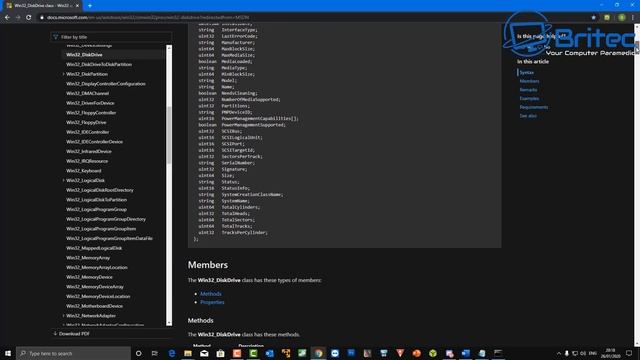Expand the Win32_LogicalDisk tree node
Screen dimensions: 640x360
tap(64, 180)
